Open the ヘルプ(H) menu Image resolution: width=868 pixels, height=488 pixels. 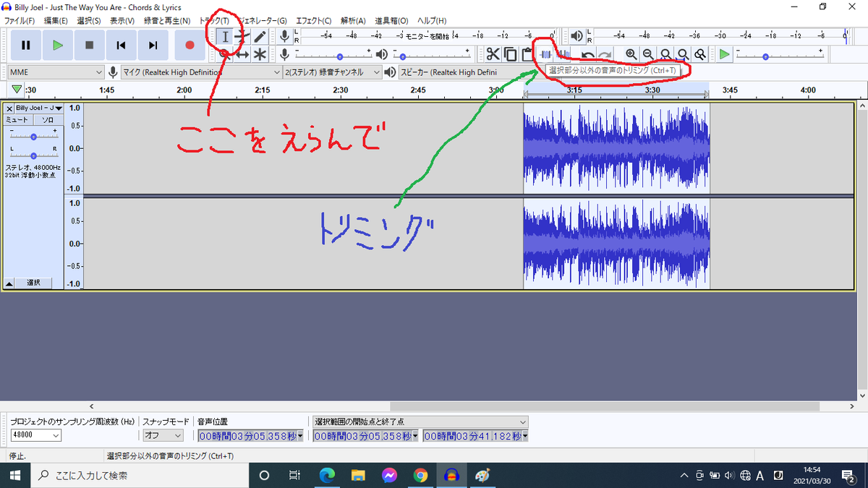point(432,21)
